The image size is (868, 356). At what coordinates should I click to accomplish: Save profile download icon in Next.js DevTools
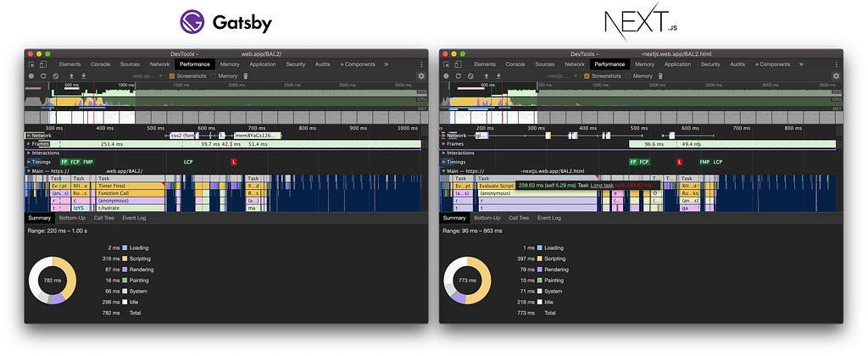pos(498,75)
